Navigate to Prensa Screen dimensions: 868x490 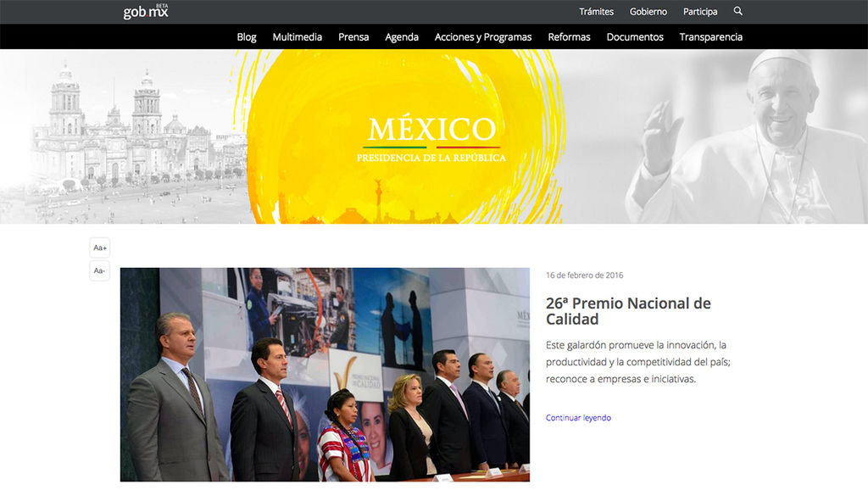pos(353,36)
